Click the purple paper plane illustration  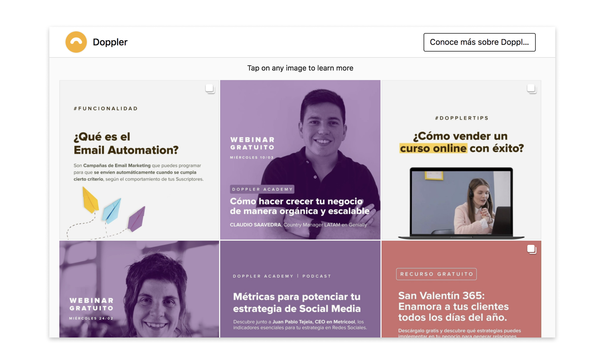tap(136, 219)
